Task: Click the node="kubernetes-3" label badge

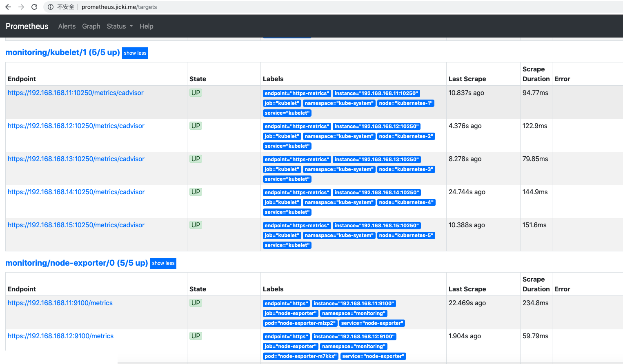Action: click(406, 169)
